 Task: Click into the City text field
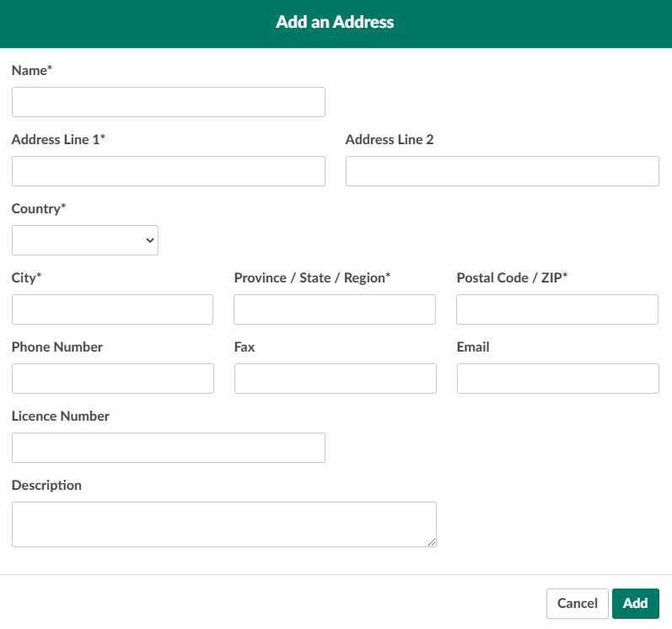112,309
